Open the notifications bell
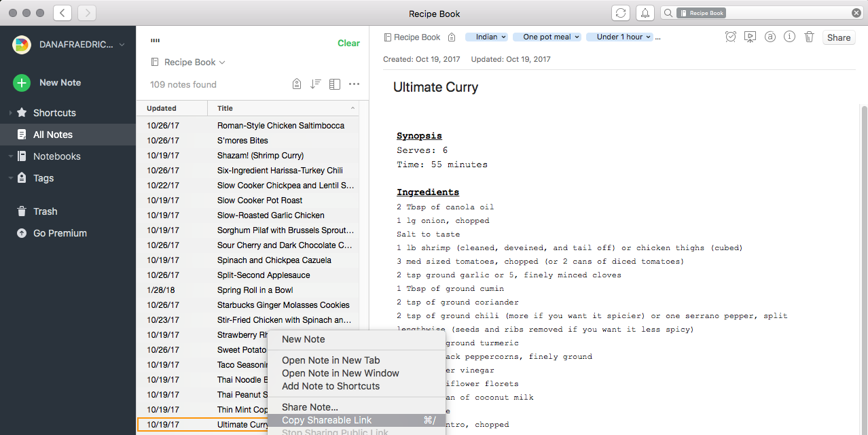Viewport: 868px width, 435px height. pyautogui.click(x=645, y=13)
